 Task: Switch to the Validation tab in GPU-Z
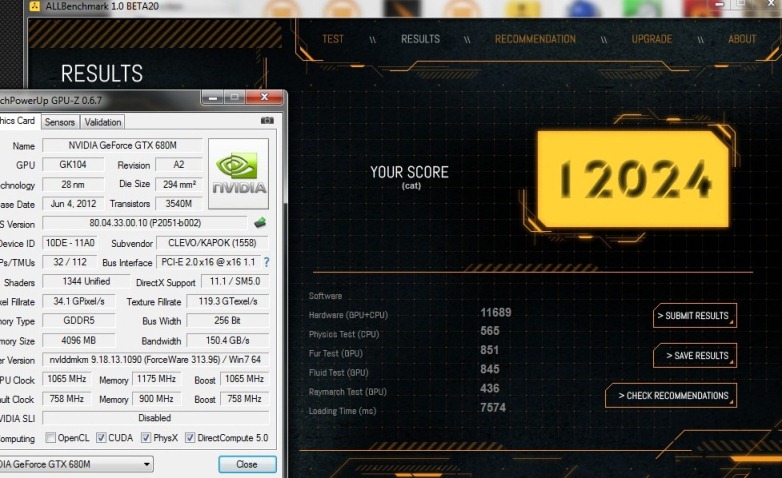coord(103,122)
